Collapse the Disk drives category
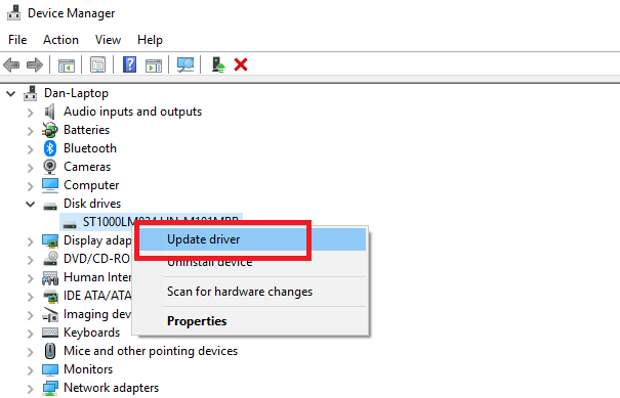Viewport: 620px width, 398px height. (30, 204)
